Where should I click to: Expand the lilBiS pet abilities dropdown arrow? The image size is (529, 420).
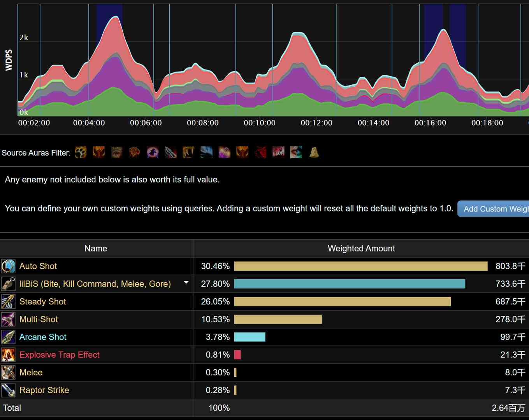tap(186, 283)
